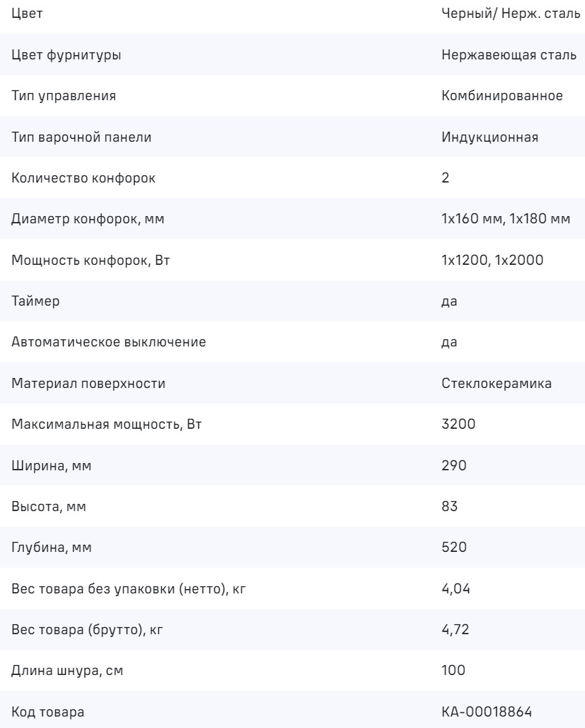585x728 pixels.
Task: Click the 'Автоматическое выключение' label
Action: point(109,342)
